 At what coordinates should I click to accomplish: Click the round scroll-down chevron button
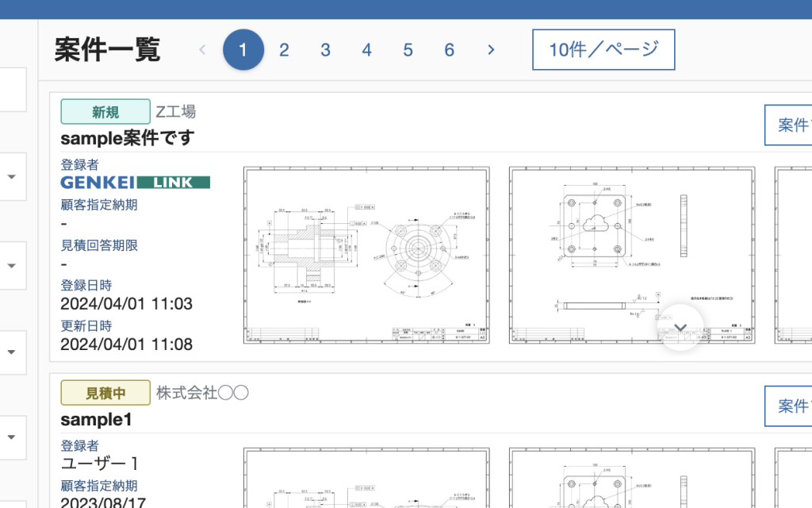680,328
